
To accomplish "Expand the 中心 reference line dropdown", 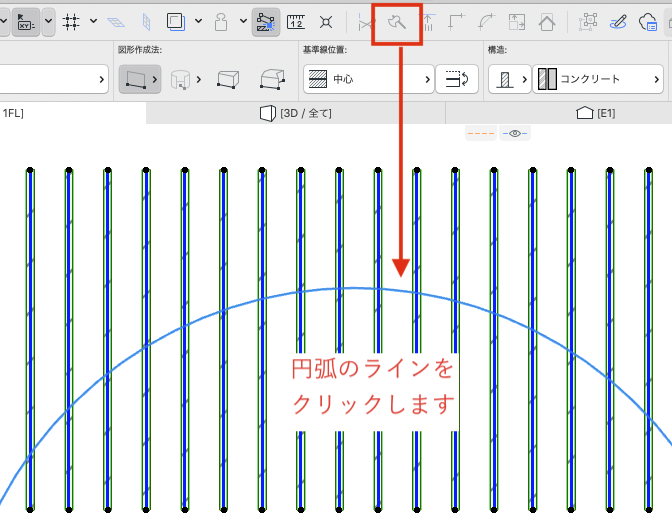I will click(x=369, y=79).
